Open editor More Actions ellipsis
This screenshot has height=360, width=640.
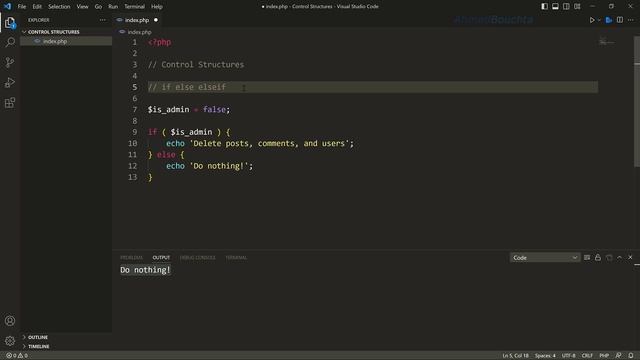(x=631, y=20)
